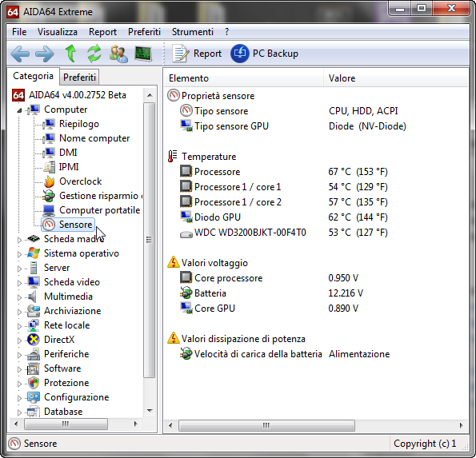Expand the Scheda madre node
Image resolution: width=476 pixels, height=458 pixels.
19,240
